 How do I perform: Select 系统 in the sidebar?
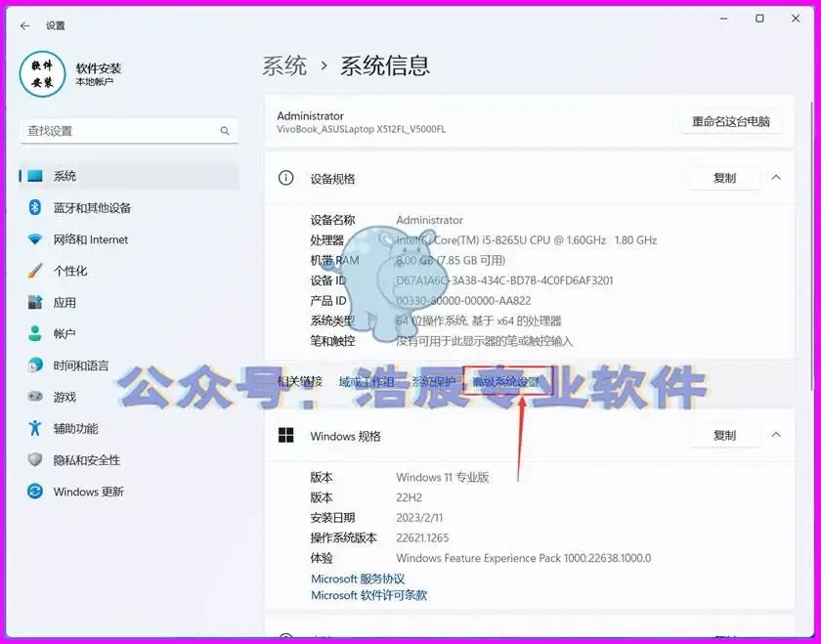click(x=129, y=176)
